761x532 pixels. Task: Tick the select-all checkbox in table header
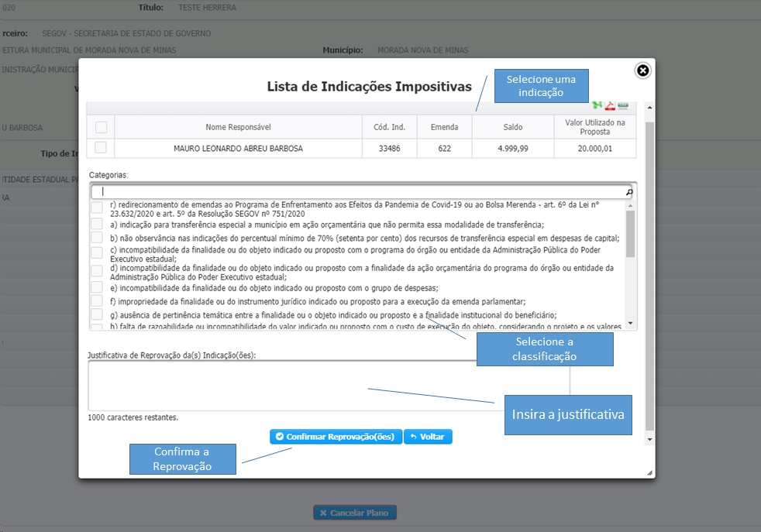coord(101,127)
